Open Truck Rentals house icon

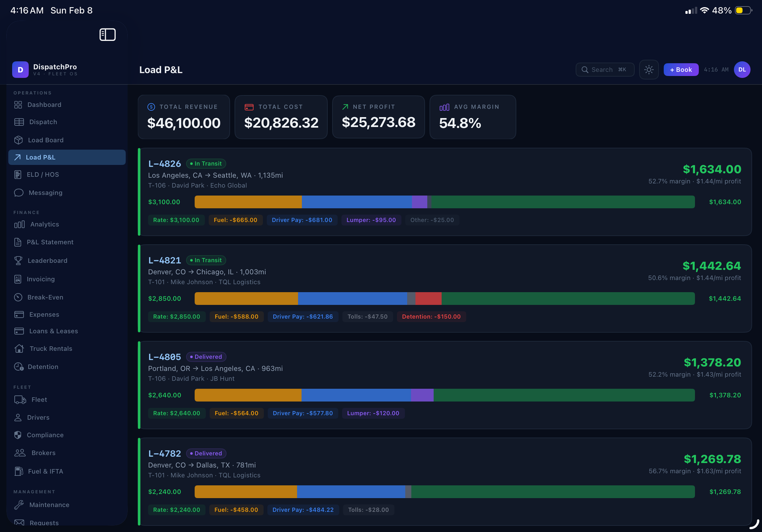pyautogui.click(x=19, y=349)
